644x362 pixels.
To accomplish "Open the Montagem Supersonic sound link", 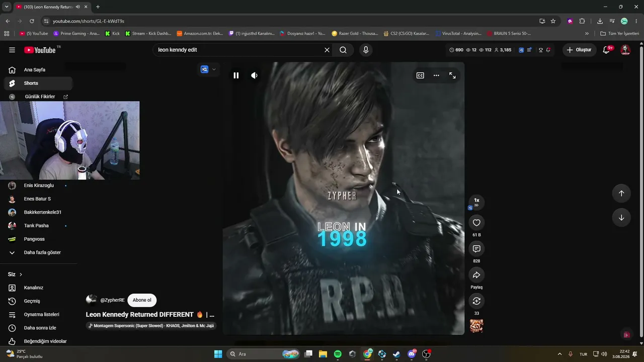I will click(x=151, y=326).
